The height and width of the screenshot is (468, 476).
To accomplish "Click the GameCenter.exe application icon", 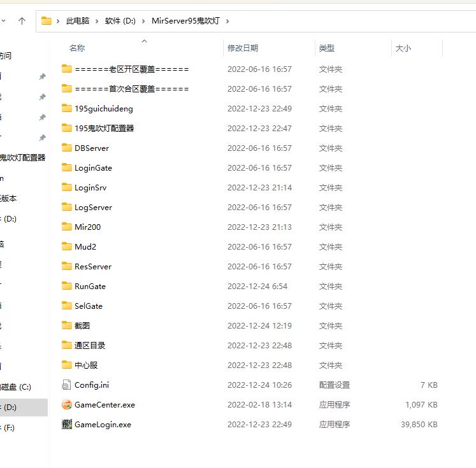I will pyautogui.click(x=67, y=404).
